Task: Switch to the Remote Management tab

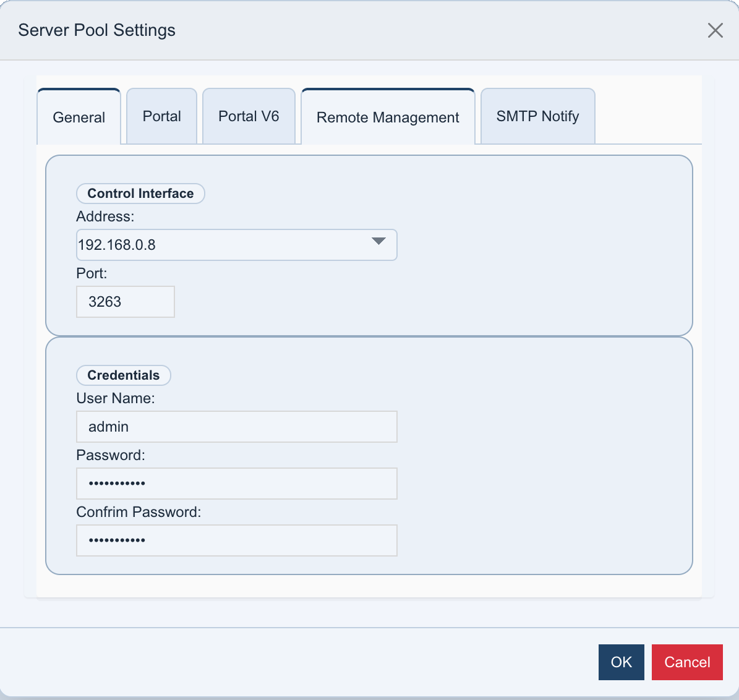Action: click(x=387, y=117)
